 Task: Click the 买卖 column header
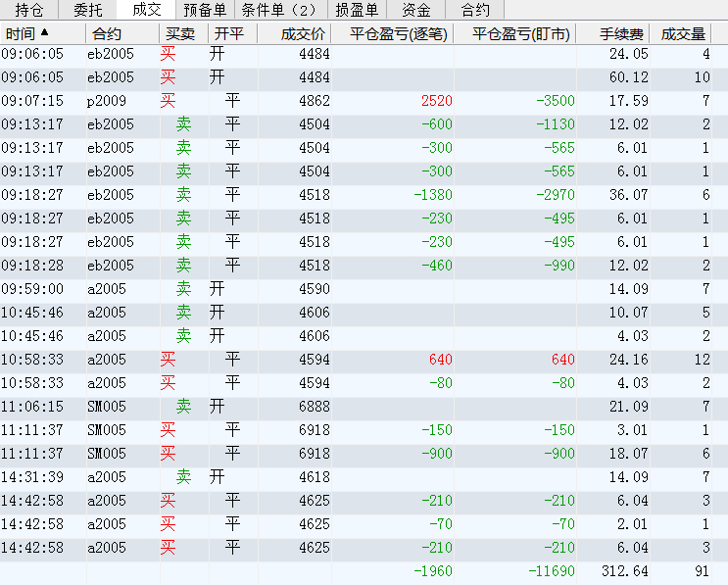[179, 33]
